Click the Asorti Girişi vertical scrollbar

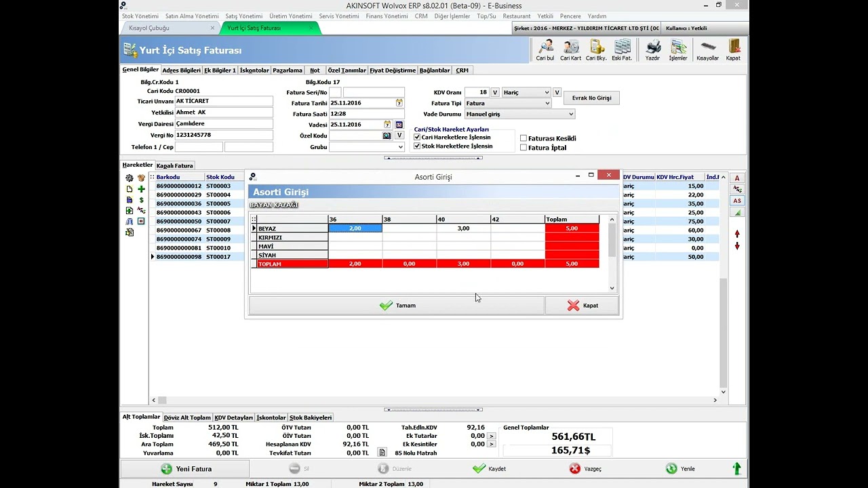pyautogui.click(x=612, y=253)
